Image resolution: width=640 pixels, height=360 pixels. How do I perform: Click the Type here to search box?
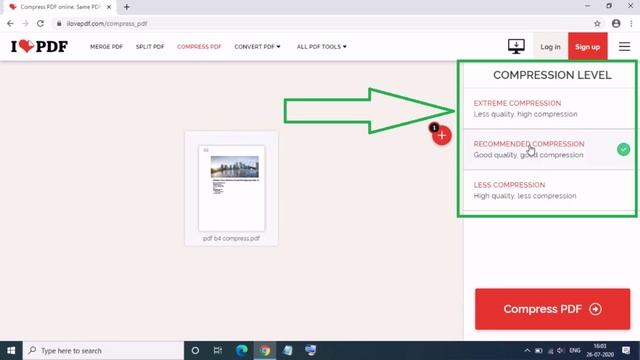click(x=103, y=351)
